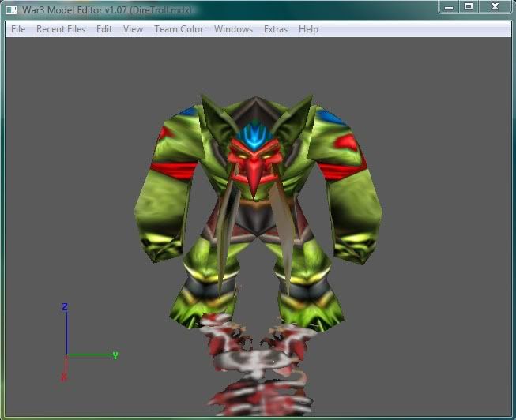Open the Windows menu
This screenshot has height=420, width=516.
(x=233, y=29)
